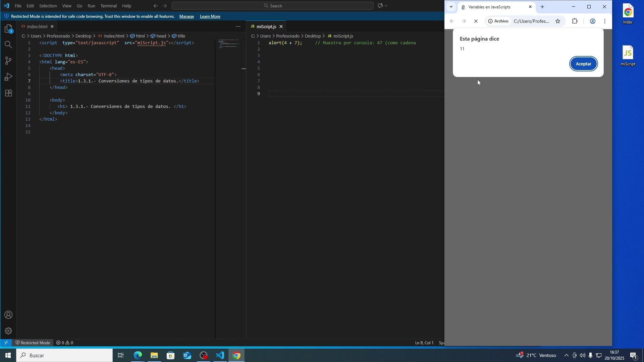Open the Chrome three-dot menu
This screenshot has width=644, height=362.
[x=605, y=21]
